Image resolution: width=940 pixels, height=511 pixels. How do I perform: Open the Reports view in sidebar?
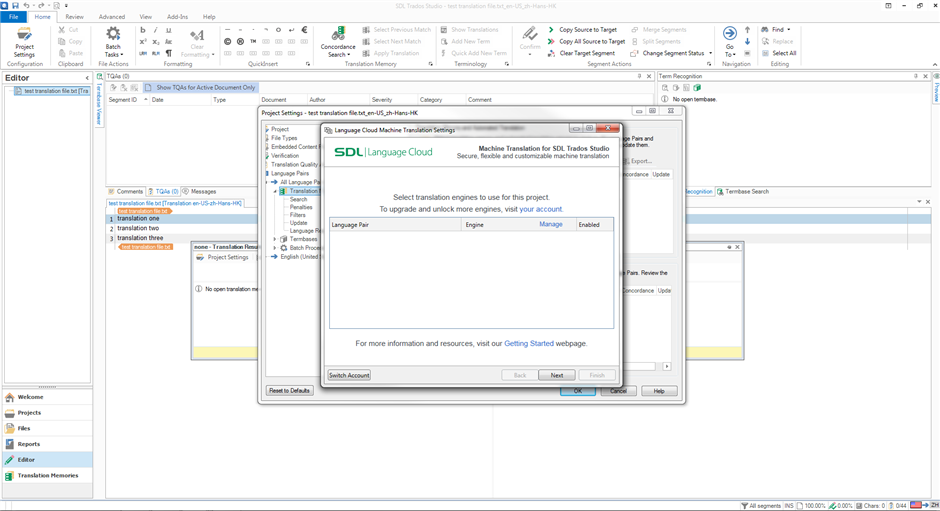(x=29, y=444)
